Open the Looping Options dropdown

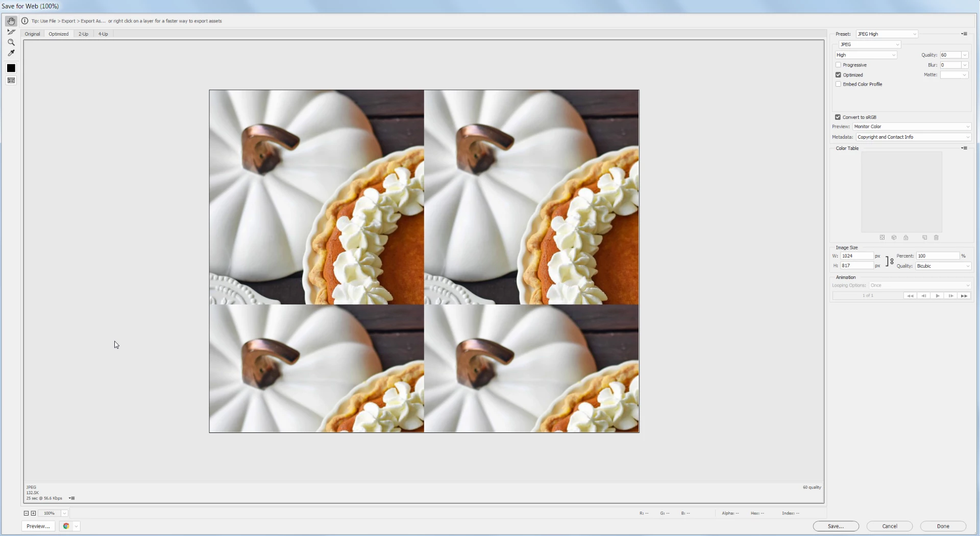[920, 286]
